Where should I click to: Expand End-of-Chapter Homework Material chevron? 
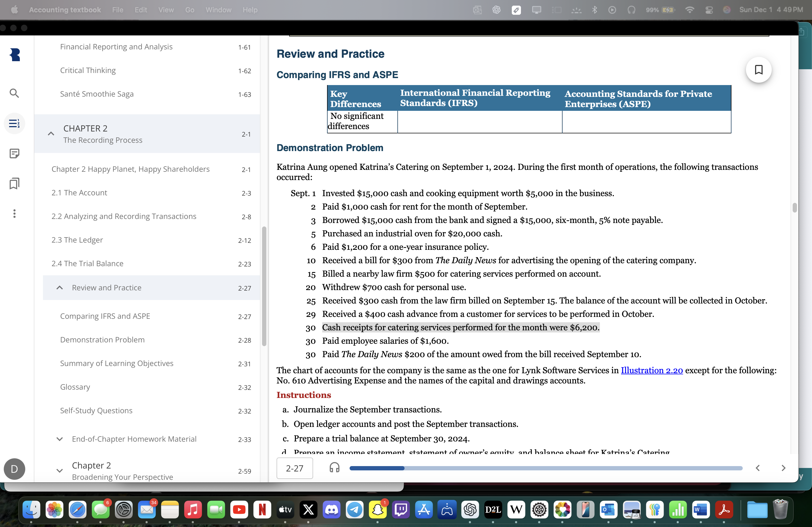click(59, 439)
